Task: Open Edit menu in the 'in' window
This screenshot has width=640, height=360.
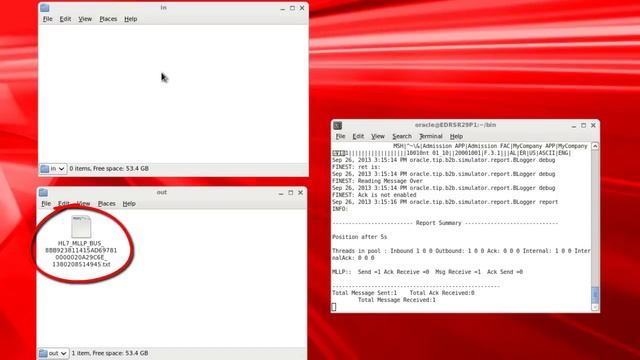Action: click(65, 19)
